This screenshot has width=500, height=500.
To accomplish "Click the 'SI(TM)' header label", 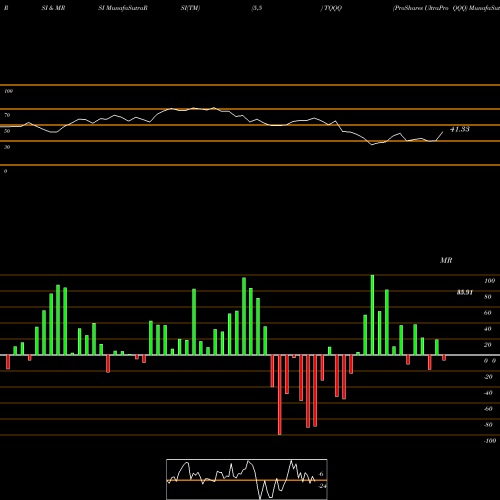I will [190, 8].
